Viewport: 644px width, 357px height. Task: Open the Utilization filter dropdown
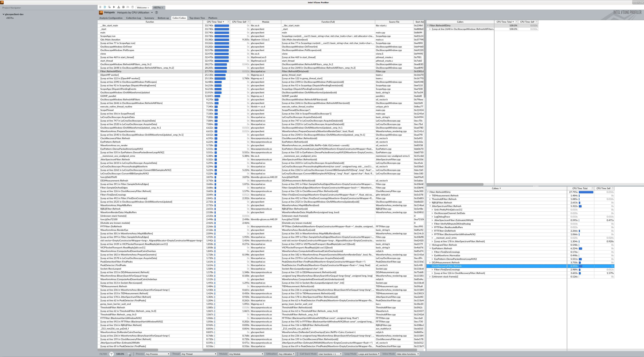(x=286, y=354)
